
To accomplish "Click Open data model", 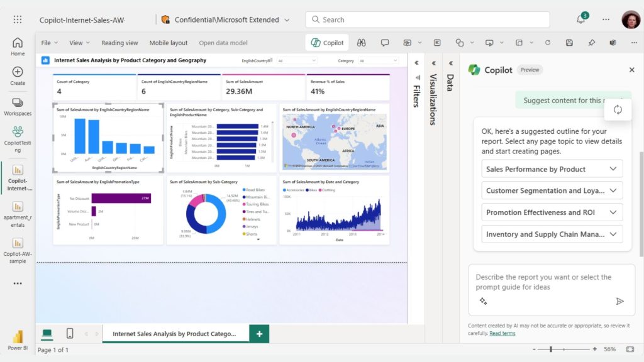I will coord(223,43).
